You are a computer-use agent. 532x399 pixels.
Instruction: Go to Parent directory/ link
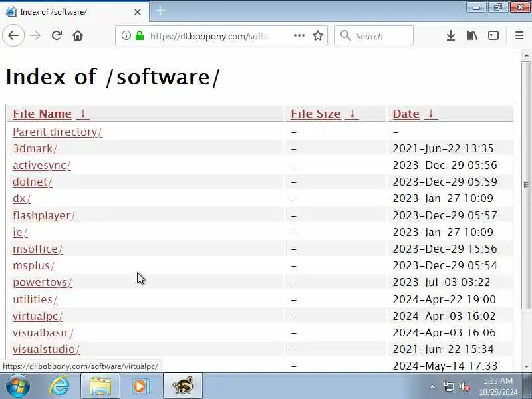(57, 132)
